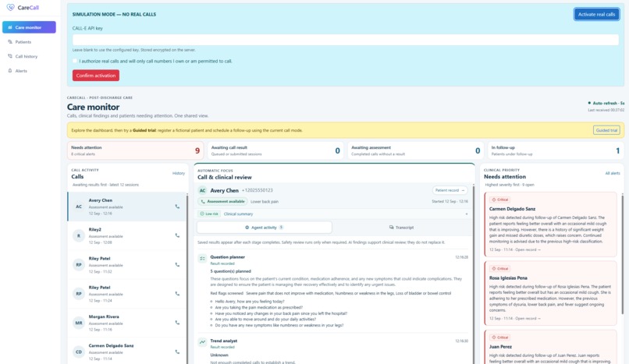This screenshot has width=629, height=364.
Task: Click the phone icon in Avery Chen's row
Action: click(177, 207)
